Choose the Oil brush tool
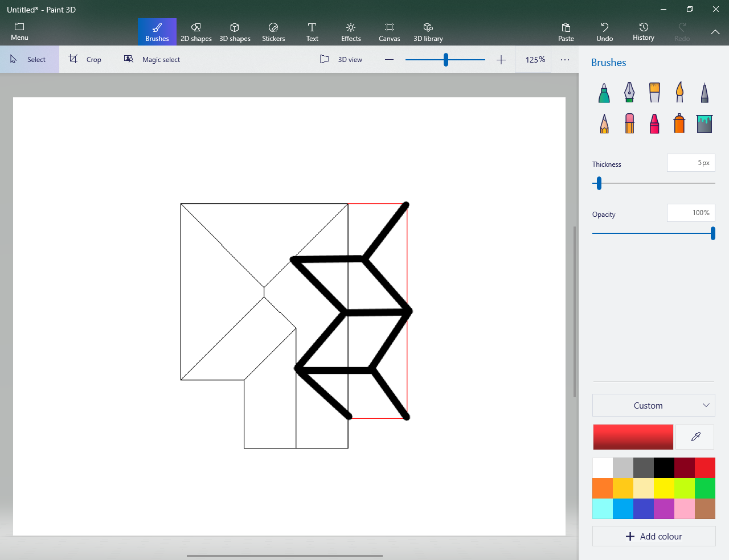The width and height of the screenshot is (729, 560). [x=654, y=92]
